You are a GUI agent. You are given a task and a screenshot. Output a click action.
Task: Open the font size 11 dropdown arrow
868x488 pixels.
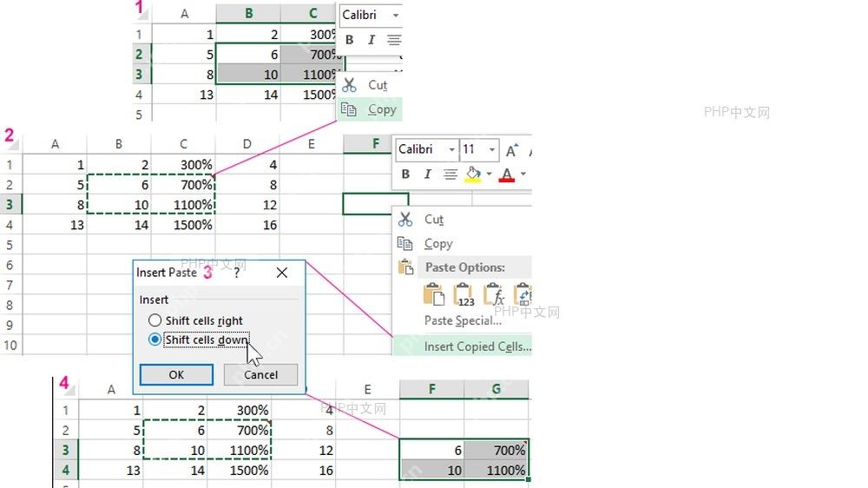(x=491, y=149)
